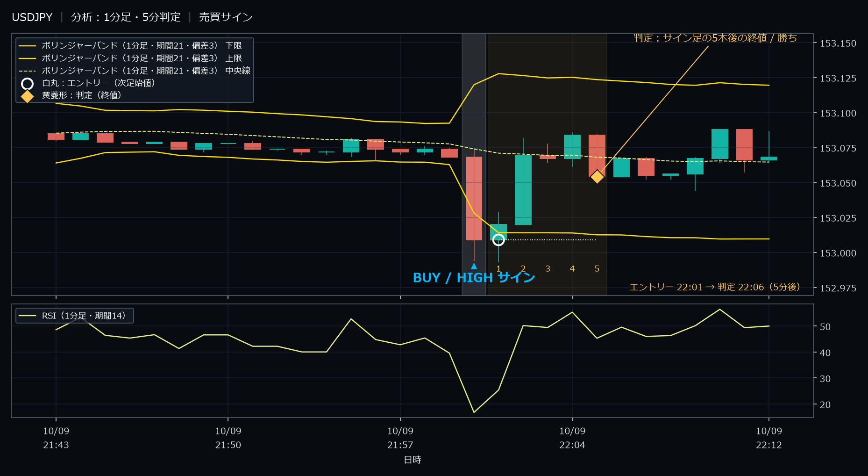
Task: Click candle count number 1 below the entry candle
Action: click(498, 269)
